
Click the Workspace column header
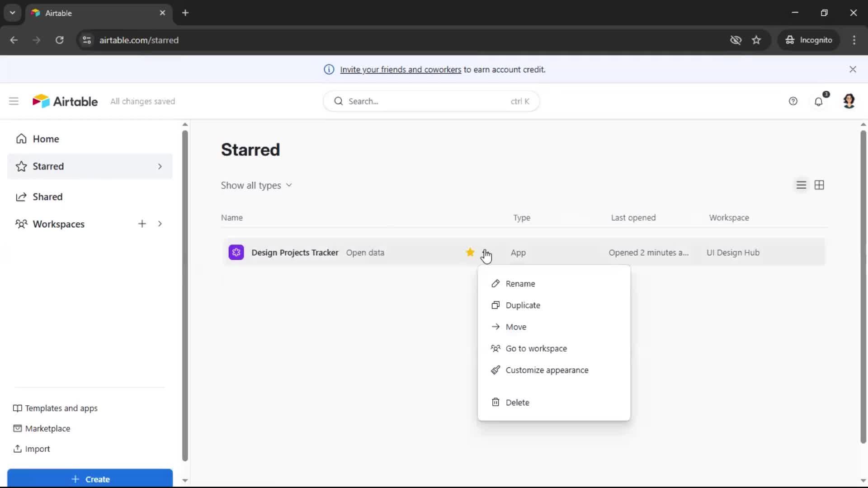click(x=729, y=217)
